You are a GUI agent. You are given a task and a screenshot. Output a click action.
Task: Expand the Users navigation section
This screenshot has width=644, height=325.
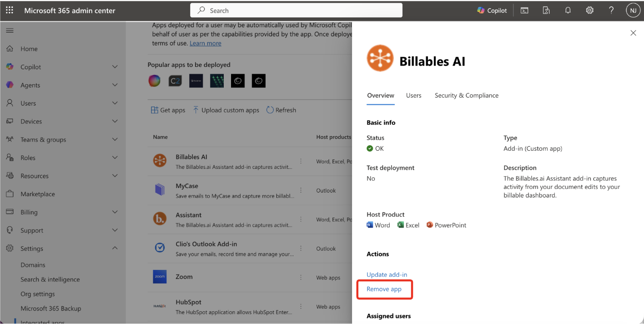coord(115,103)
